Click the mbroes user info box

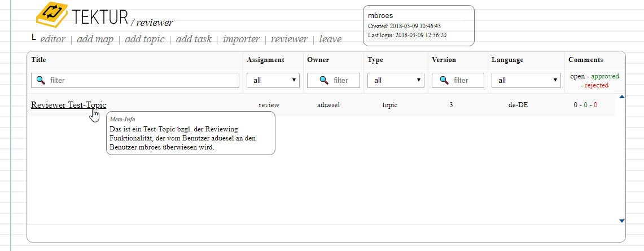[419, 25]
